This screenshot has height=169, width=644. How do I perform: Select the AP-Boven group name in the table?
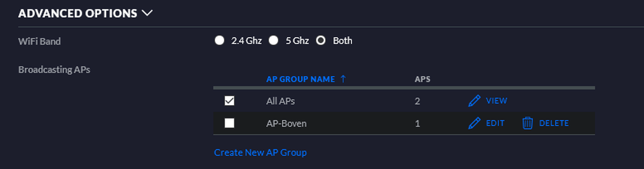(286, 123)
